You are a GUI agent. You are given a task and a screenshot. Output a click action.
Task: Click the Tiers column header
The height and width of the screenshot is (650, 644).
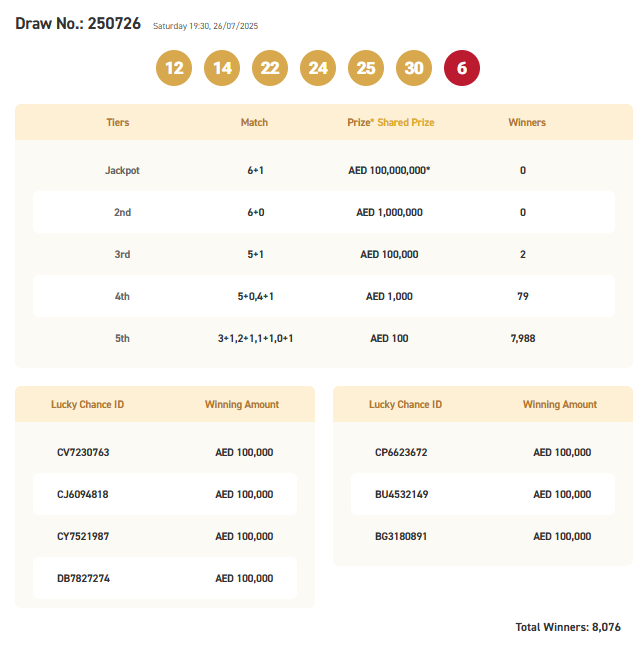click(x=118, y=122)
